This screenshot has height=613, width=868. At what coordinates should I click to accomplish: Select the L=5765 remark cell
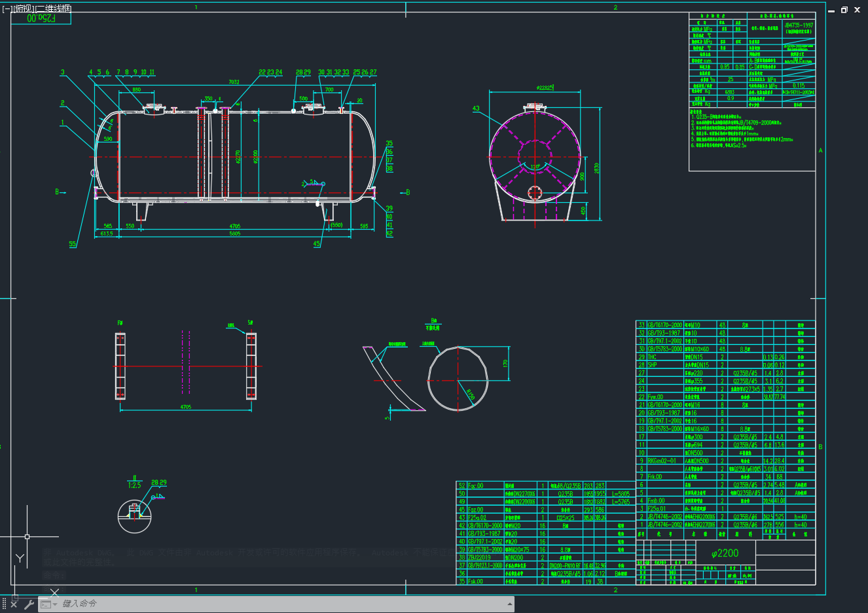pos(621,501)
